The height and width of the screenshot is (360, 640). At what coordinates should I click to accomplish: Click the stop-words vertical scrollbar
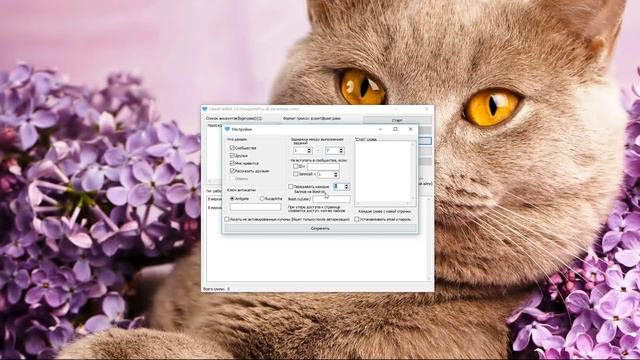click(413, 171)
